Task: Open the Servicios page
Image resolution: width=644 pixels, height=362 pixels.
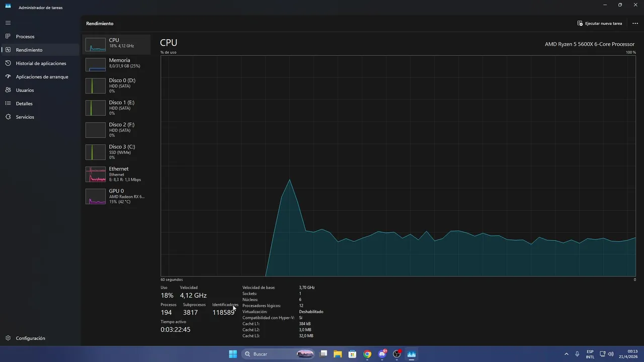Action: [x=40, y=117]
